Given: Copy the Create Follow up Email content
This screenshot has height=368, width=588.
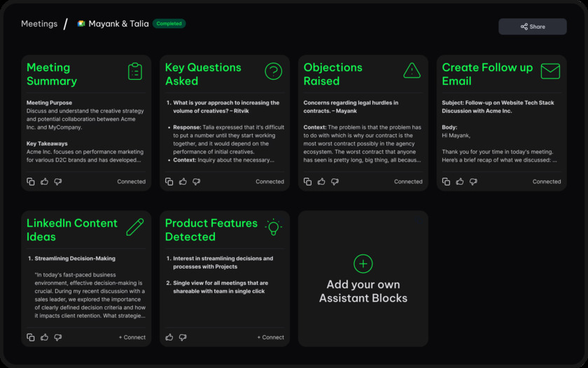Looking at the screenshot, I should click(x=446, y=182).
